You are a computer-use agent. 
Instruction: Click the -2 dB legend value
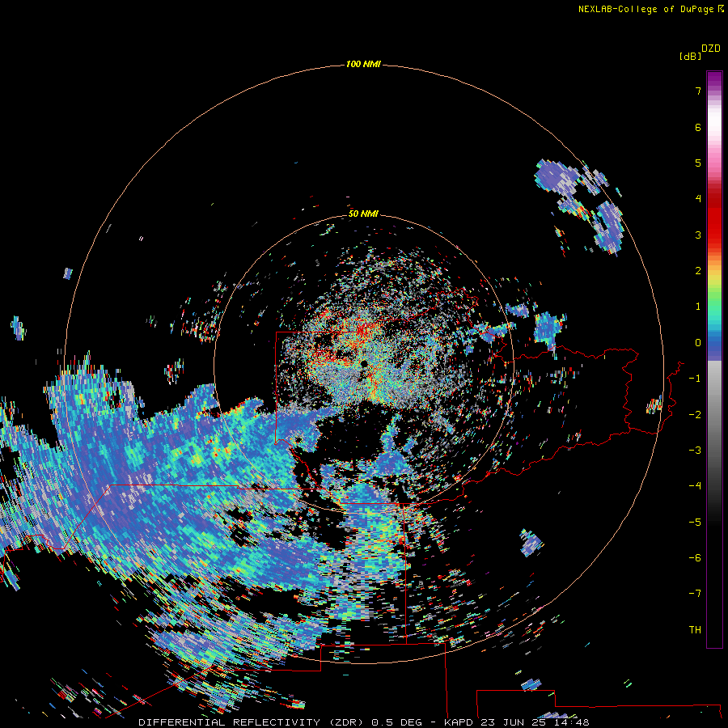695,415
